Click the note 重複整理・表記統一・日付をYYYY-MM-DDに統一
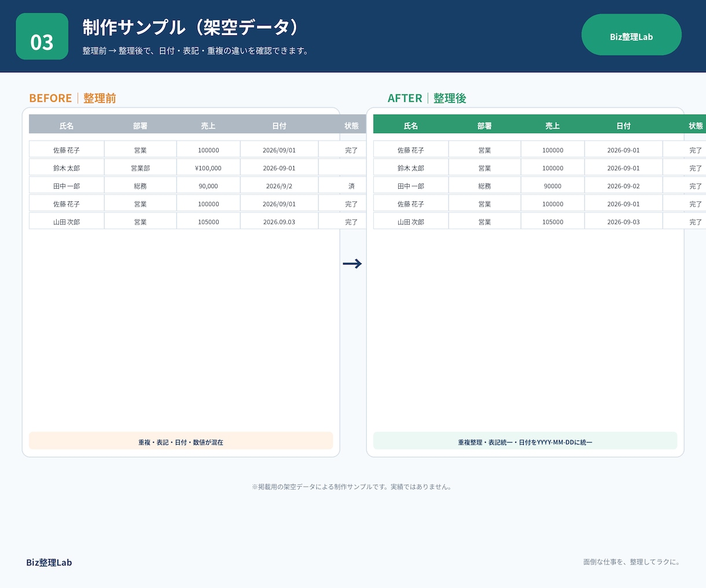Screen dimensions: 706x588 pos(525,442)
